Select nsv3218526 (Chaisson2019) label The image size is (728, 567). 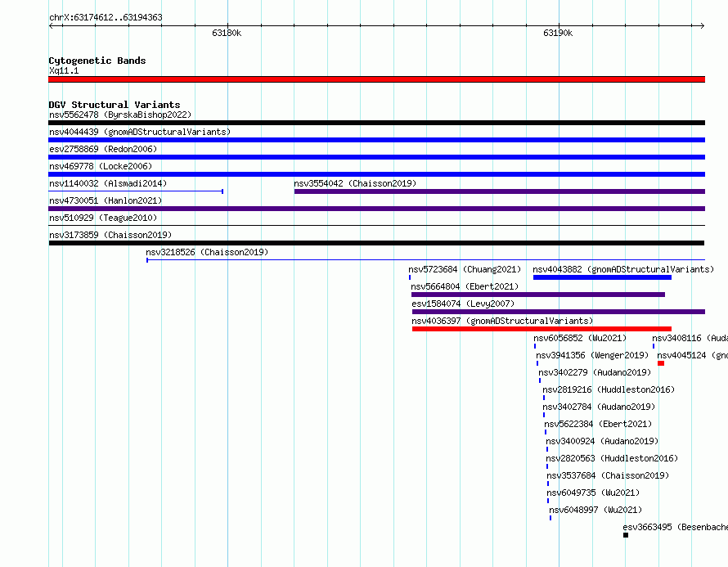[207, 252]
